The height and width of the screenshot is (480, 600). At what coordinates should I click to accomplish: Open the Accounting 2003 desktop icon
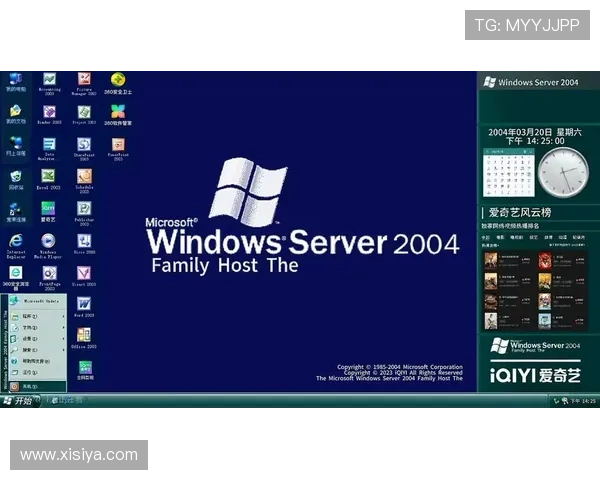[49, 83]
